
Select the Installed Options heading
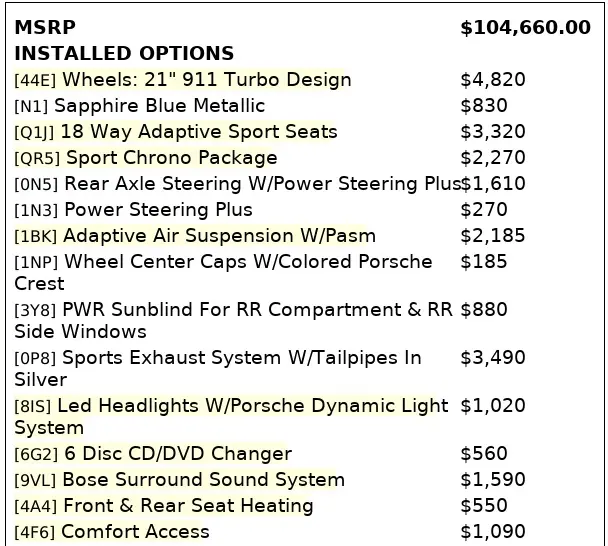(x=124, y=54)
